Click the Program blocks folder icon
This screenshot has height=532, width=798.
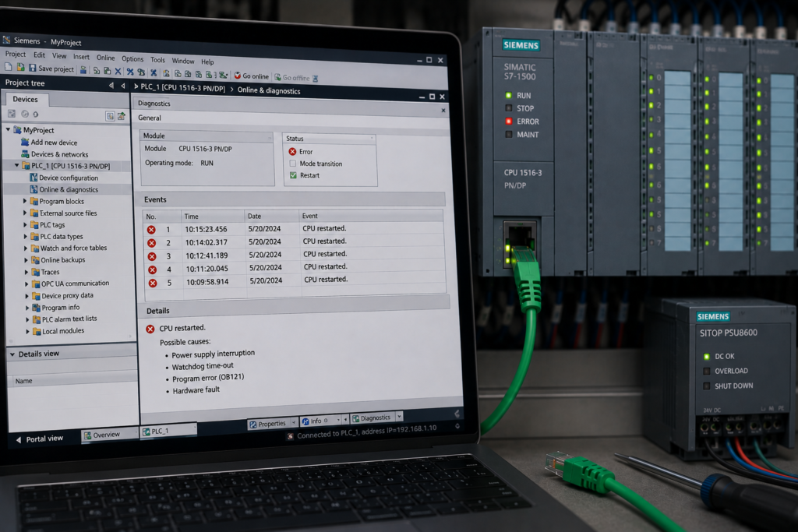[x=34, y=201]
